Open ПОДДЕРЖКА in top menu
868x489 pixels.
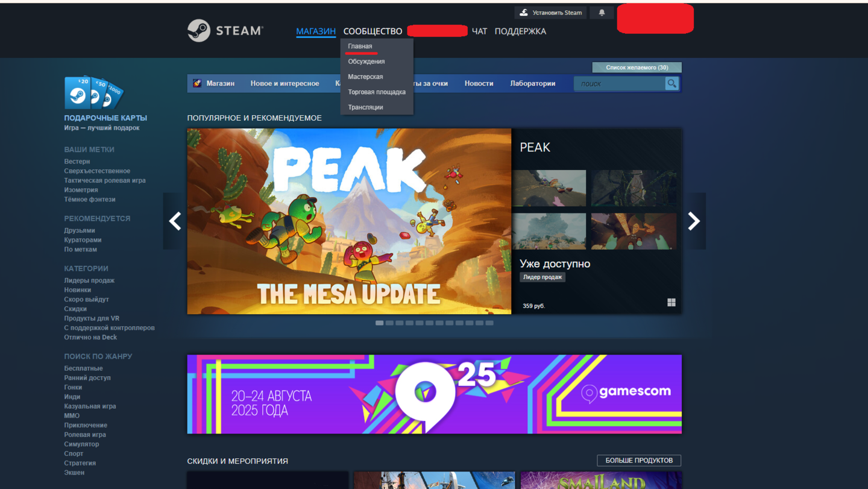520,31
